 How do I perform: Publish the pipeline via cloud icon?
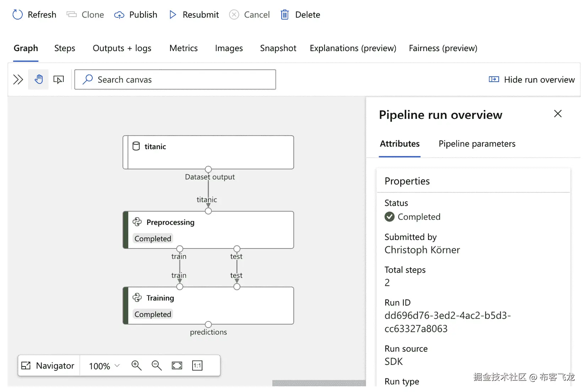(x=119, y=15)
